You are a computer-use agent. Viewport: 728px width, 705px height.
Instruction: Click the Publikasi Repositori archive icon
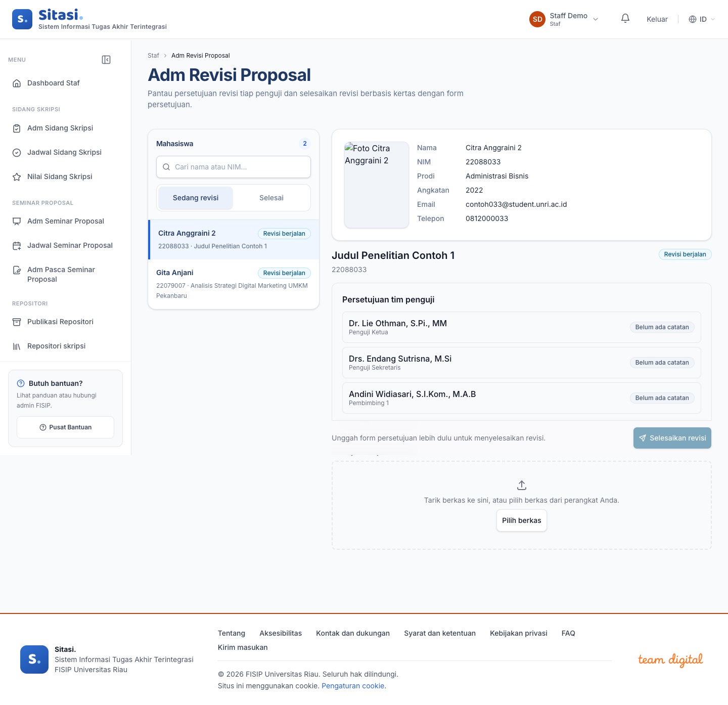coord(17,322)
